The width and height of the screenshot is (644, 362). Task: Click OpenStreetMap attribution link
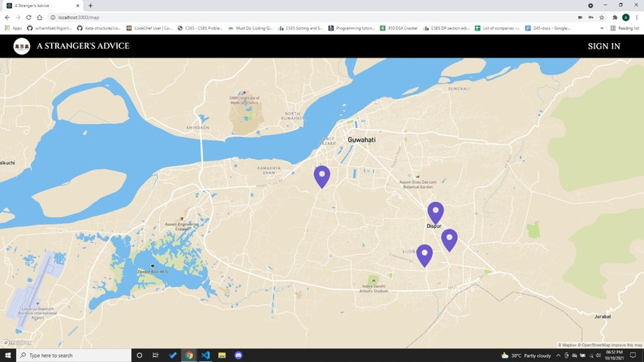tap(594, 345)
